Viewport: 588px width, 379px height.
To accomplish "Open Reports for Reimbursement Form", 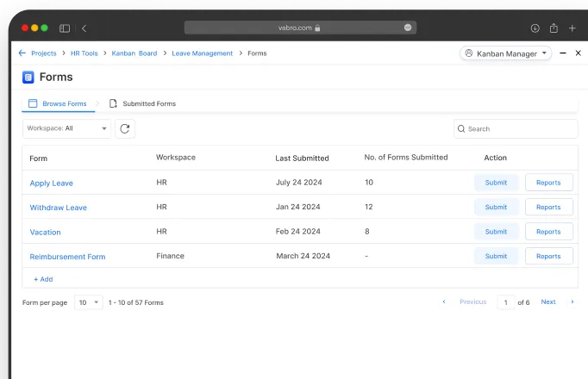I will point(548,256).
